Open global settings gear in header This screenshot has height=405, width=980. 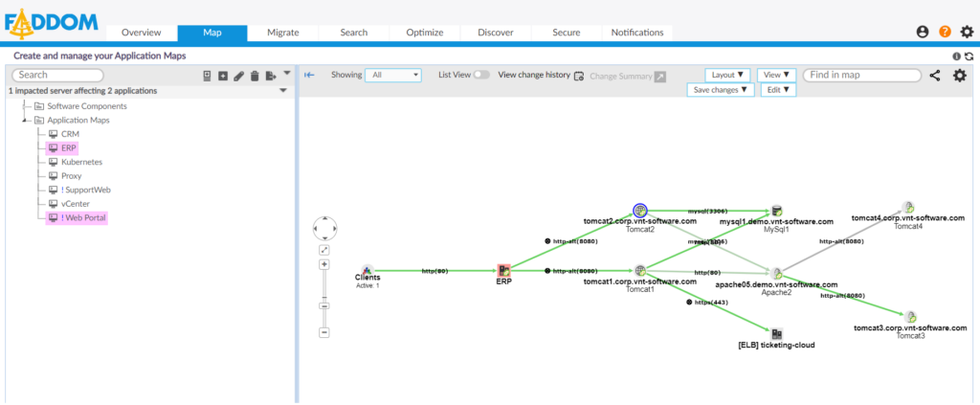(x=967, y=32)
